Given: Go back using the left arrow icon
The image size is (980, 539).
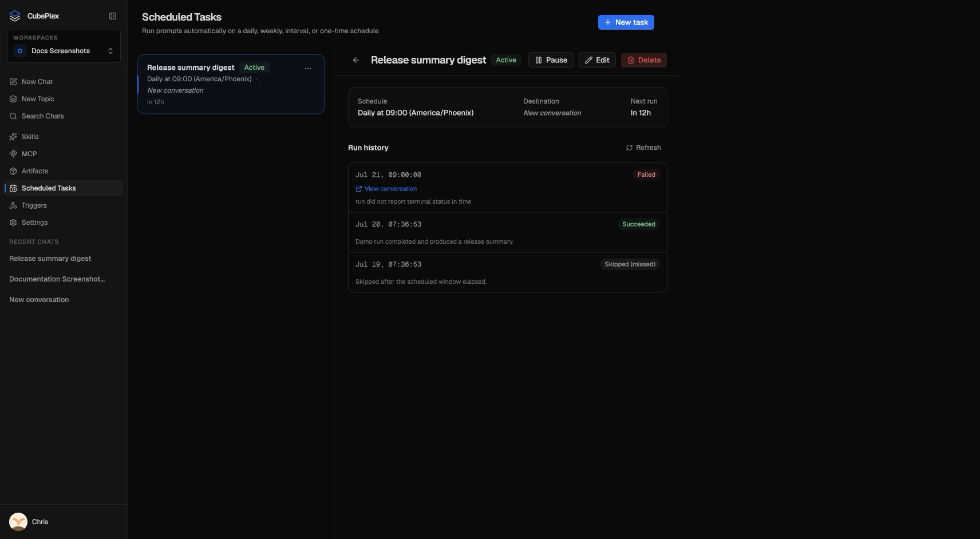Looking at the screenshot, I should pos(356,60).
